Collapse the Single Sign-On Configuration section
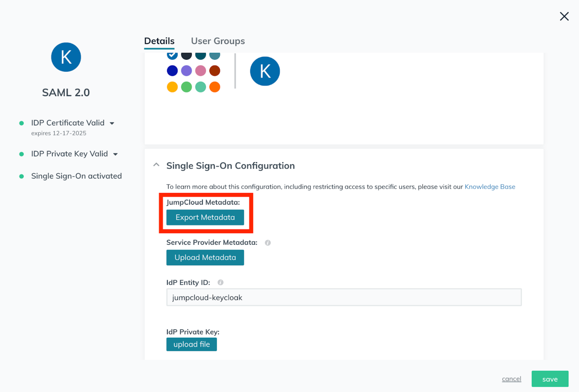Screen dimensions: 579x392 coord(156,165)
